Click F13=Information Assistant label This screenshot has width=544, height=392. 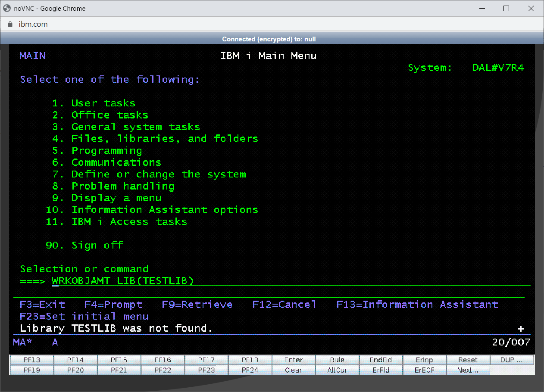click(417, 305)
